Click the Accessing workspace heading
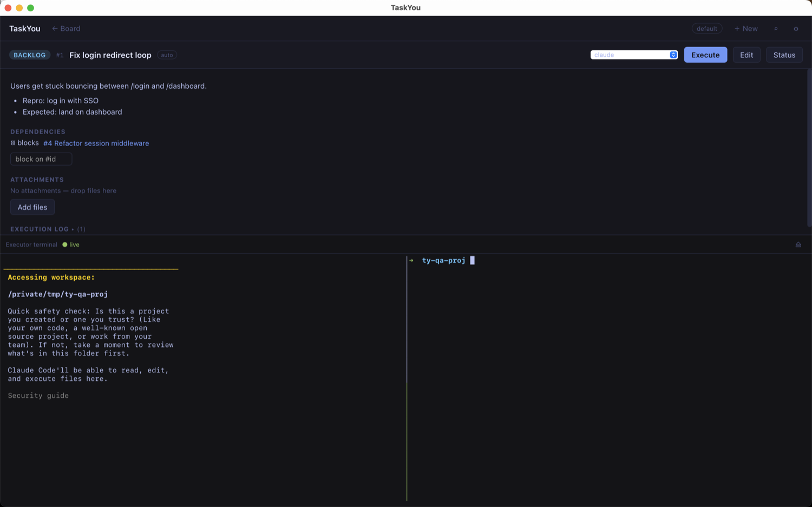Viewport: 812px width, 507px height. [x=51, y=277]
